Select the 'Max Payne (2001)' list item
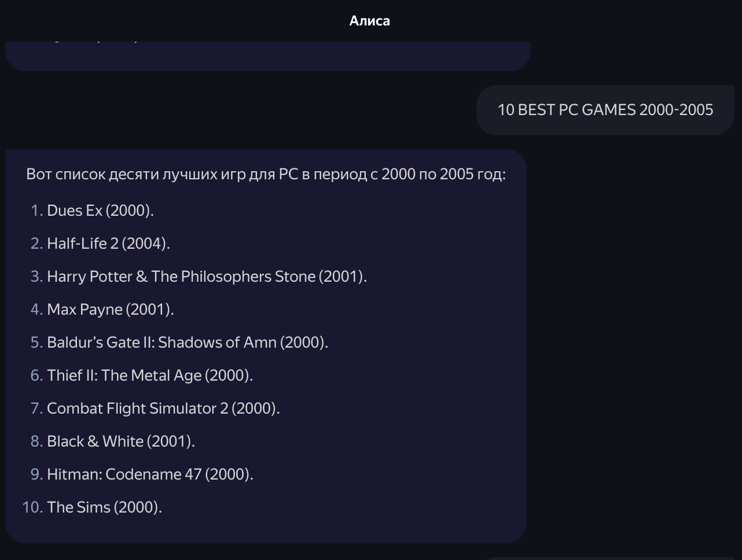The height and width of the screenshot is (560, 742). 110,310
